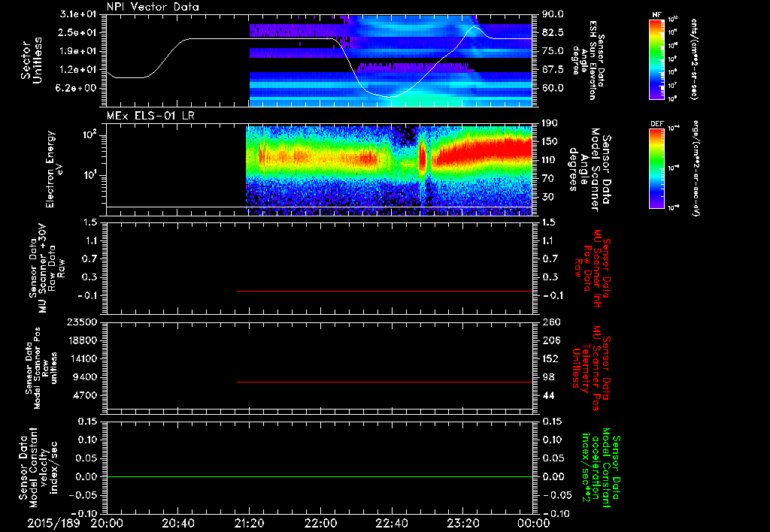Select the "2.5e+01" sector tick value
Viewport: 770px width, 532px height.
coord(78,32)
